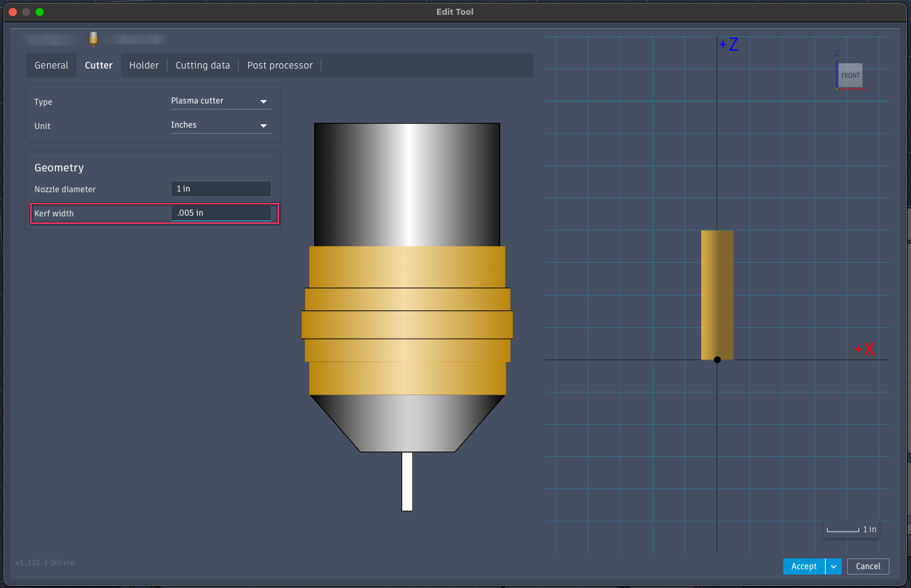
Task: Open the Unit dropdown showing Inches
Action: tap(221, 125)
